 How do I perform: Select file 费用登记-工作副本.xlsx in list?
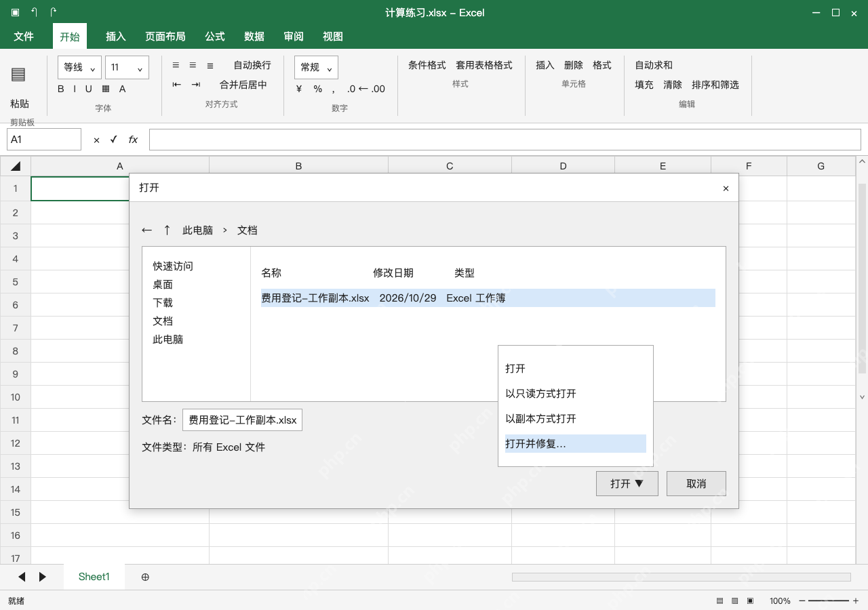(x=488, y=298)
